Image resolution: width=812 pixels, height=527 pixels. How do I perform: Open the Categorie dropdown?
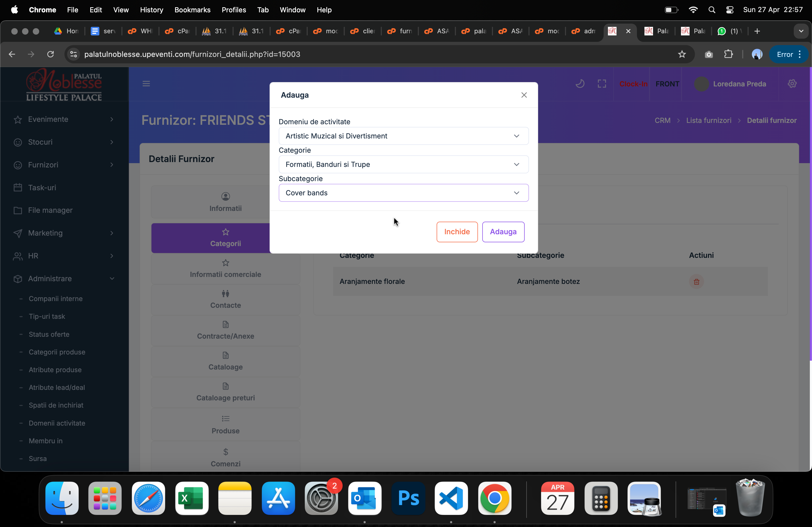(403, 164)
